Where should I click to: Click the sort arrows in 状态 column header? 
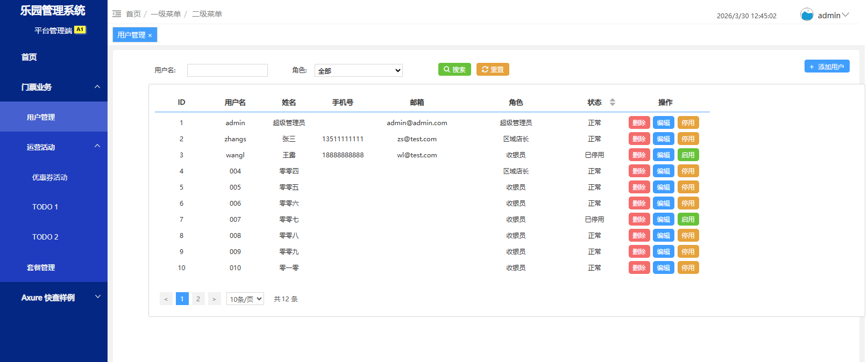612,102
